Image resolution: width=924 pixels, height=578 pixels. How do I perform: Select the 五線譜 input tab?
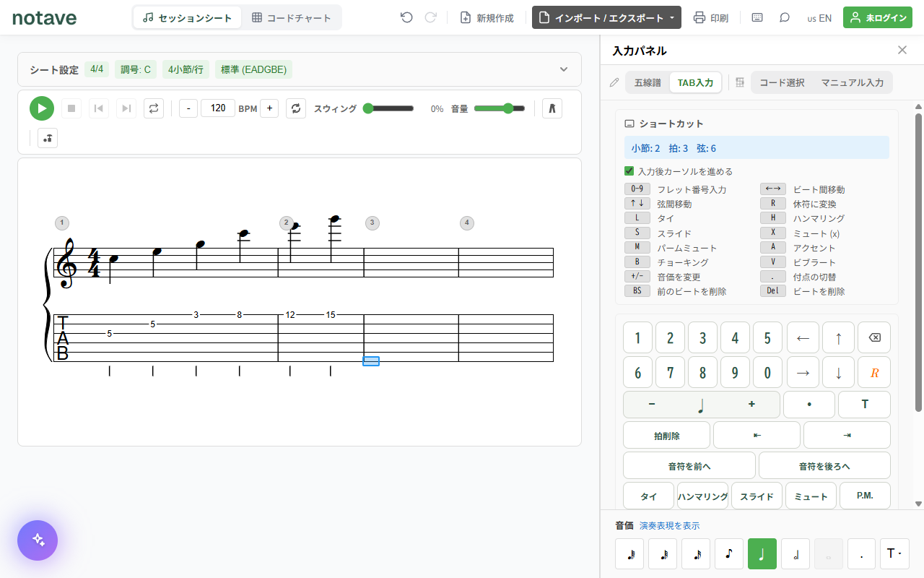click(x=648, y=82)
